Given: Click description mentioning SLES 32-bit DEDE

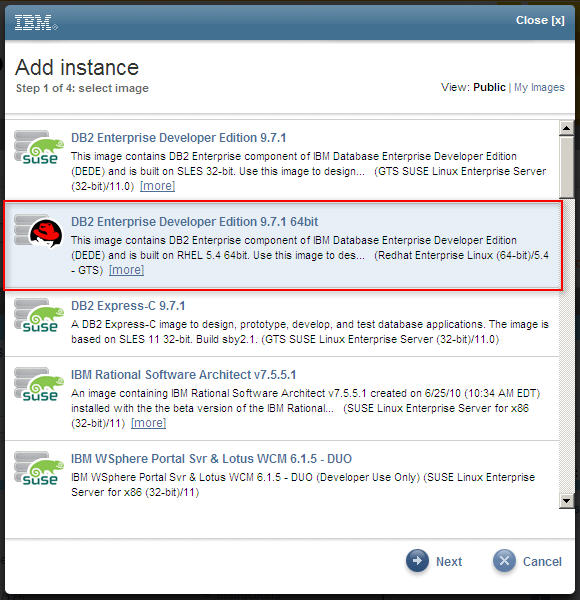Looking at the screenshot, I should point(308,171).
